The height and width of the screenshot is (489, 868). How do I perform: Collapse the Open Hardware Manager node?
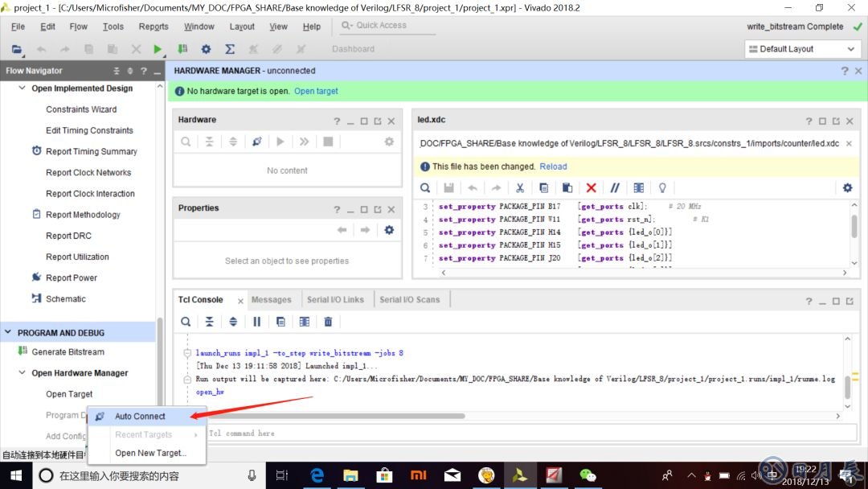(x=23, y=373)
